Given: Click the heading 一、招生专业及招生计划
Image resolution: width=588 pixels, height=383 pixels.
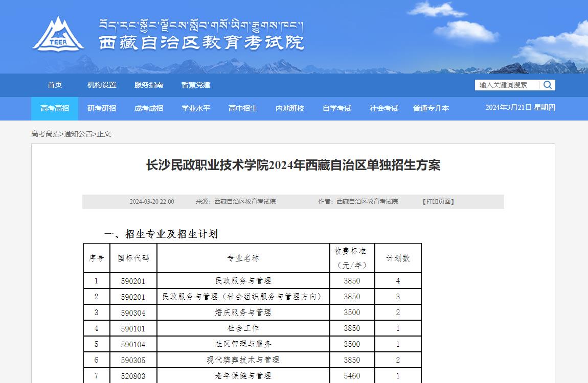Looking at the screenshot, I should (x=161, y=234).
